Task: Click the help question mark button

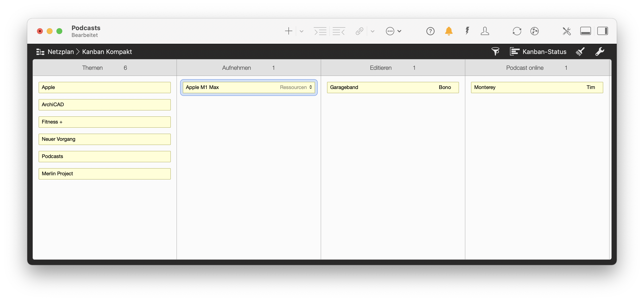Action: click(x=430, y=31)
